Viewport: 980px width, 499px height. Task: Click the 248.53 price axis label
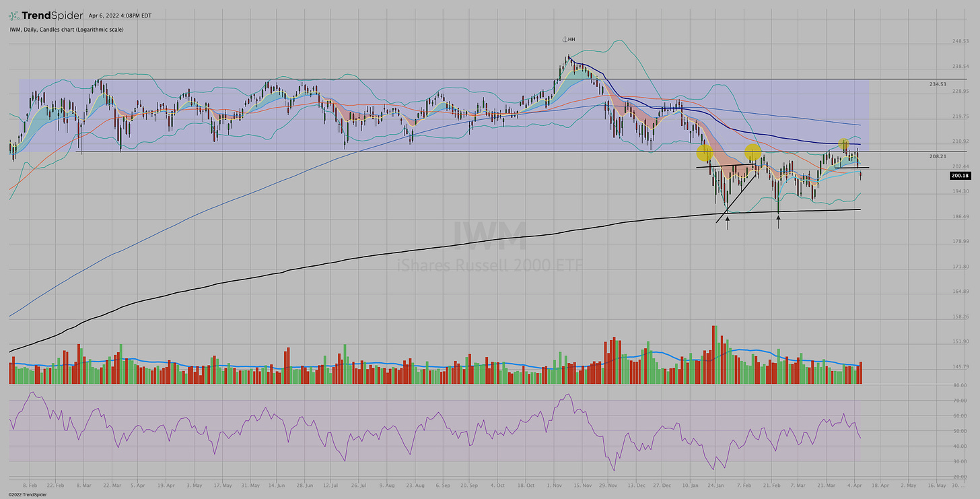click(x=960, y=41)
